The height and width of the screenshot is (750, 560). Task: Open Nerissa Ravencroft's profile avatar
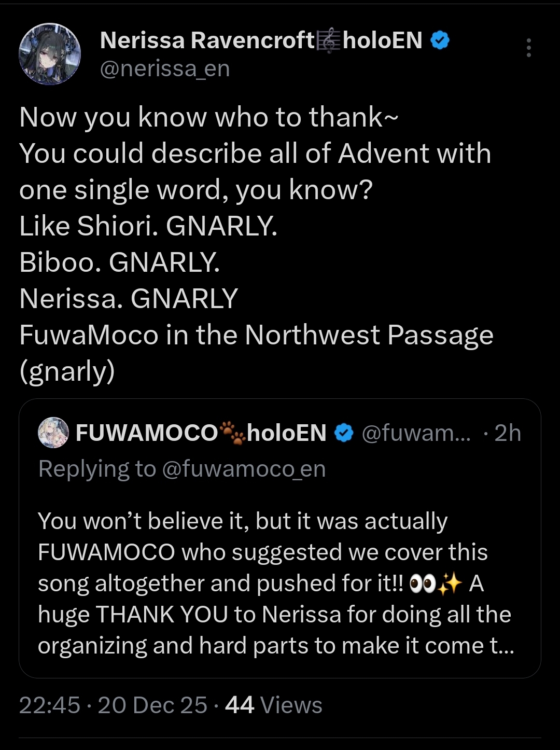coord(50,53)
